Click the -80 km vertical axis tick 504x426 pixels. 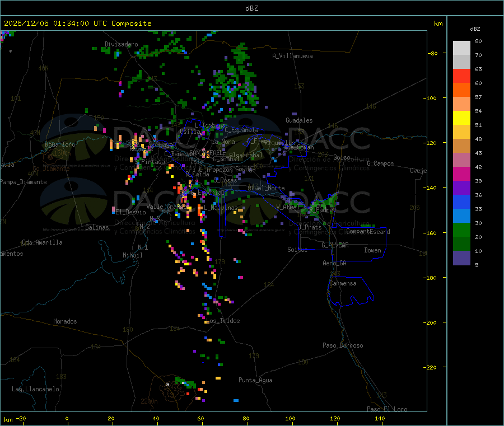tap(432, 53)
